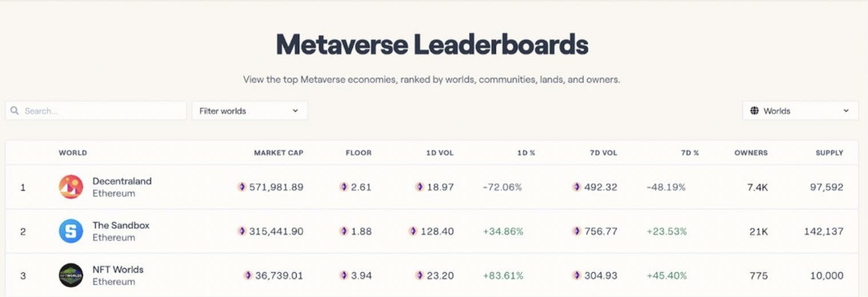Click into the Search input field
This screenshot has width=868, height=297.
click(x=103, y=111)
